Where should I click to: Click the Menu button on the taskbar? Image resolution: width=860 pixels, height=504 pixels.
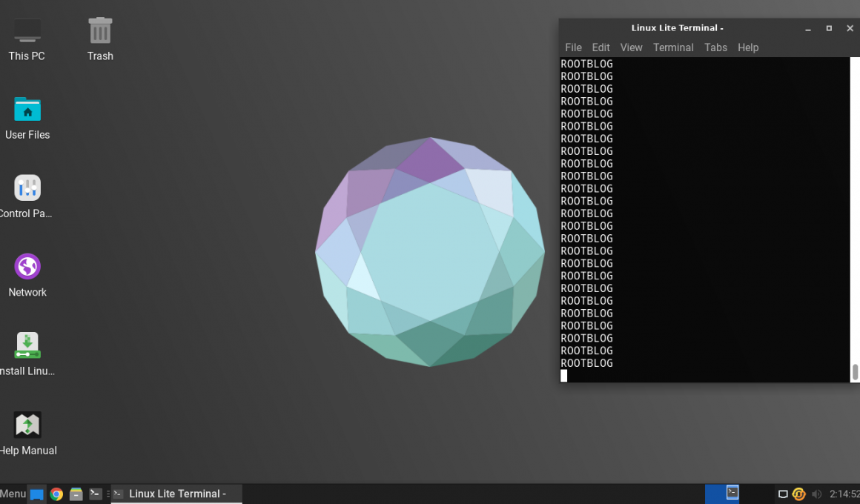pyautogui.click(x=12, y=494)
